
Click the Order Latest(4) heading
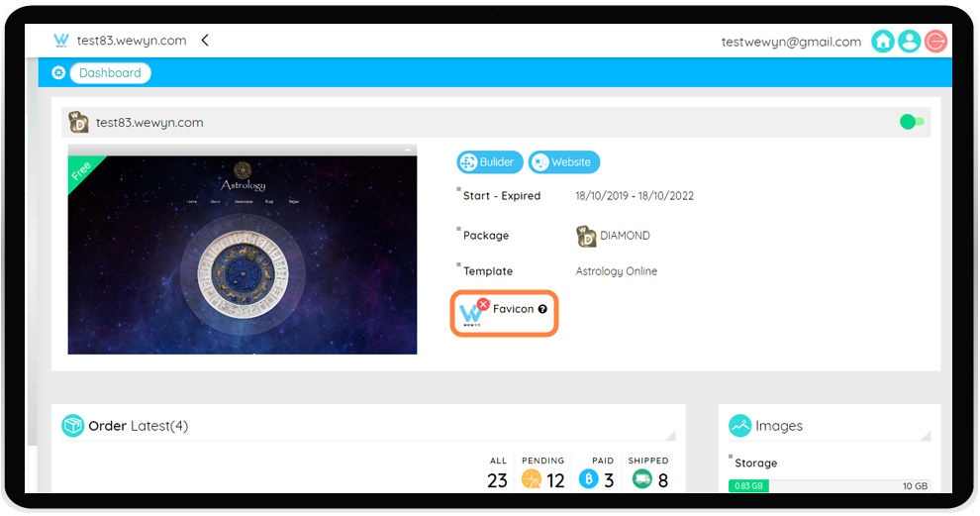pyautogui.click(x=139, y=426)
